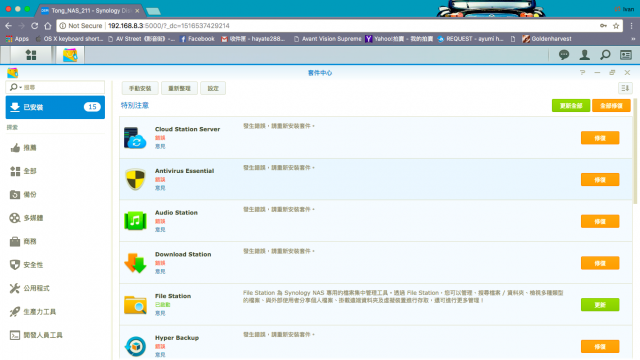The height and width of the screenshot is (360, 640).
Task: Select the Recommended category with thumbs-up
Action: click(55, 148)
